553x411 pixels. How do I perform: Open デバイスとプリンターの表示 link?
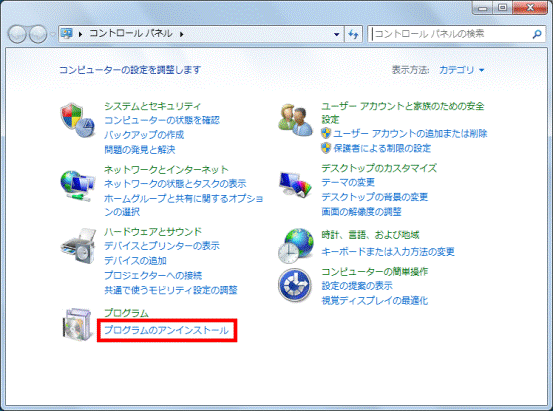click(x=162, y=246)
